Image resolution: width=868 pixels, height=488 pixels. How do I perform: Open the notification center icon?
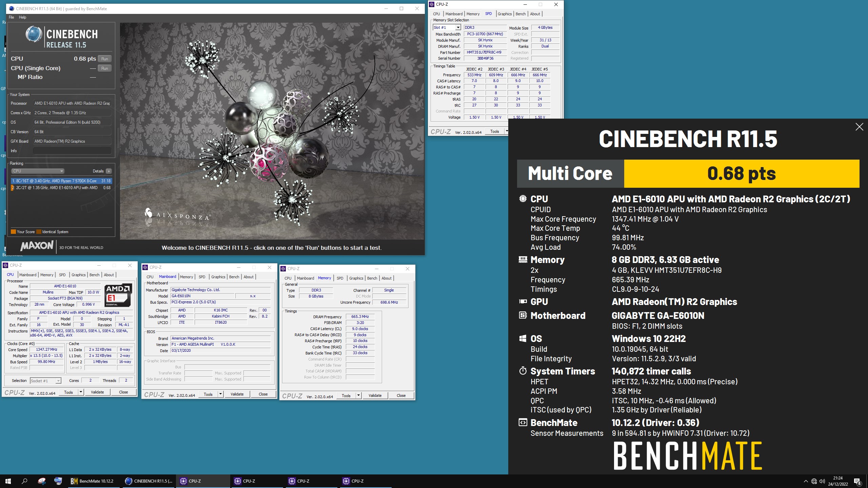(857, 481)
